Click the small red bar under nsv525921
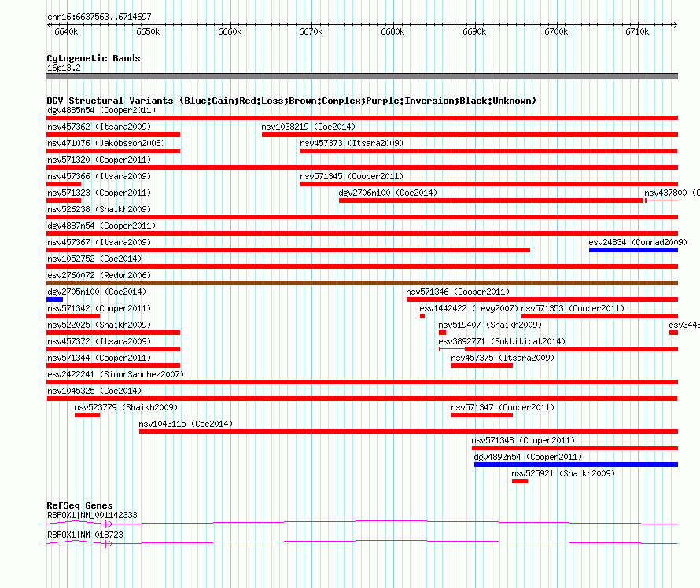The height and width of the screenshot is (588, 700). pyautogui.click(x=520, y=481)
